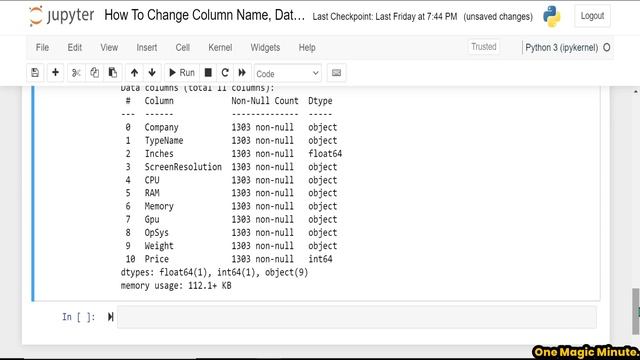Open the Cell menu
This screenshot has width=640, height=360.
coord(182,48)
